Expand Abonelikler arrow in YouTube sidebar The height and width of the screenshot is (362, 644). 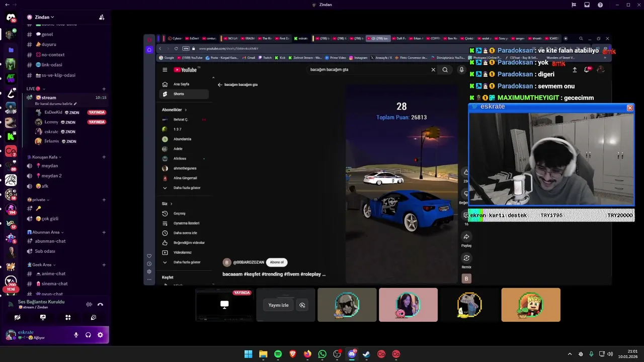click(x=186, y=110)
